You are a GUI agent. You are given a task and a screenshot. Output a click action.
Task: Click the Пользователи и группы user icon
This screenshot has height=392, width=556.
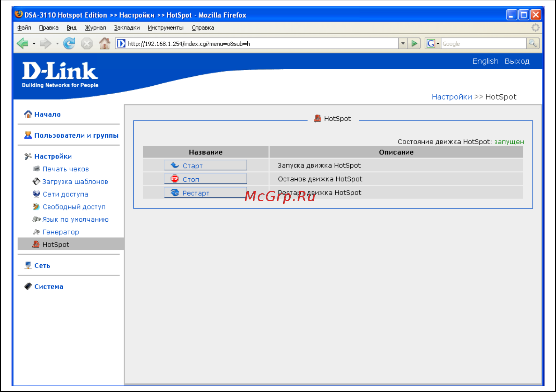(x=28, y=135)
